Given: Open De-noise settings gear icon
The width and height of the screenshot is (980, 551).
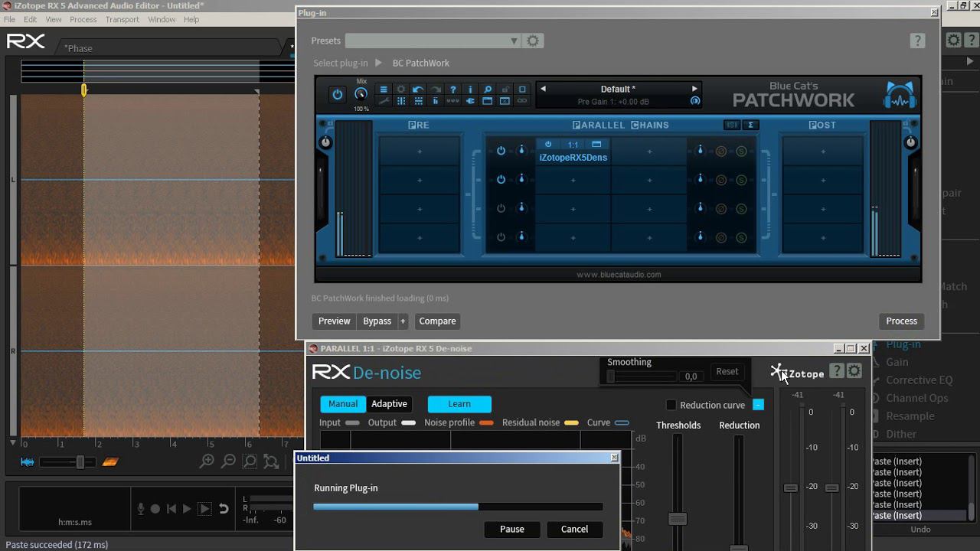Looking at the screenshot, I should click(x=854, y=371).
